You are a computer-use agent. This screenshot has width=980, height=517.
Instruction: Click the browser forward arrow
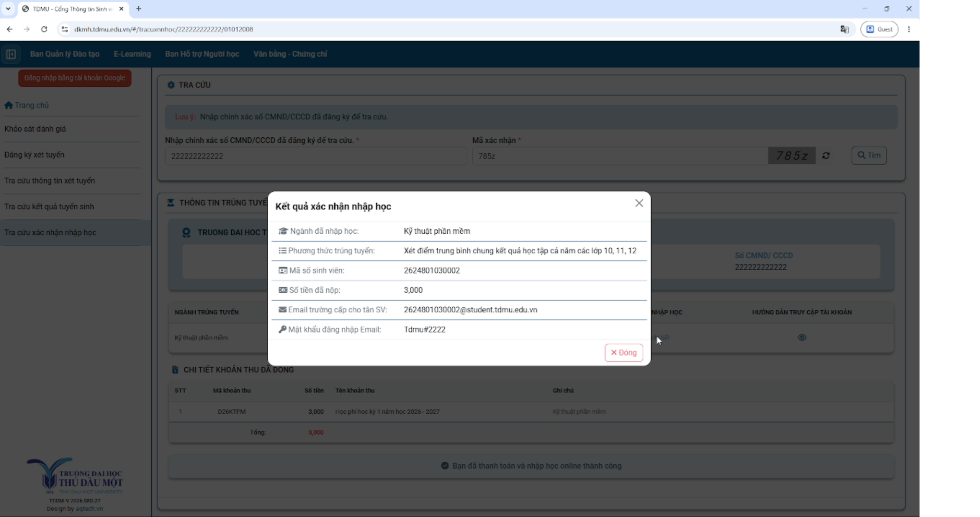tap(27, 29)
